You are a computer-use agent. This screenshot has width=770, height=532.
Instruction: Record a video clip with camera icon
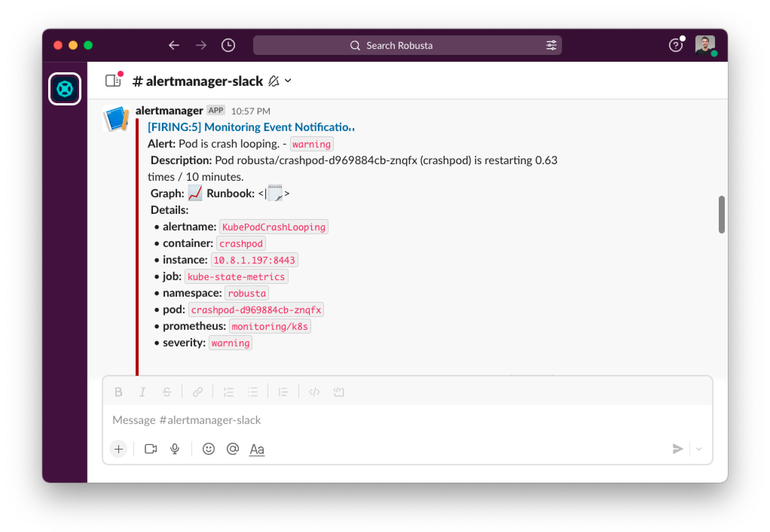coord(151,449)
